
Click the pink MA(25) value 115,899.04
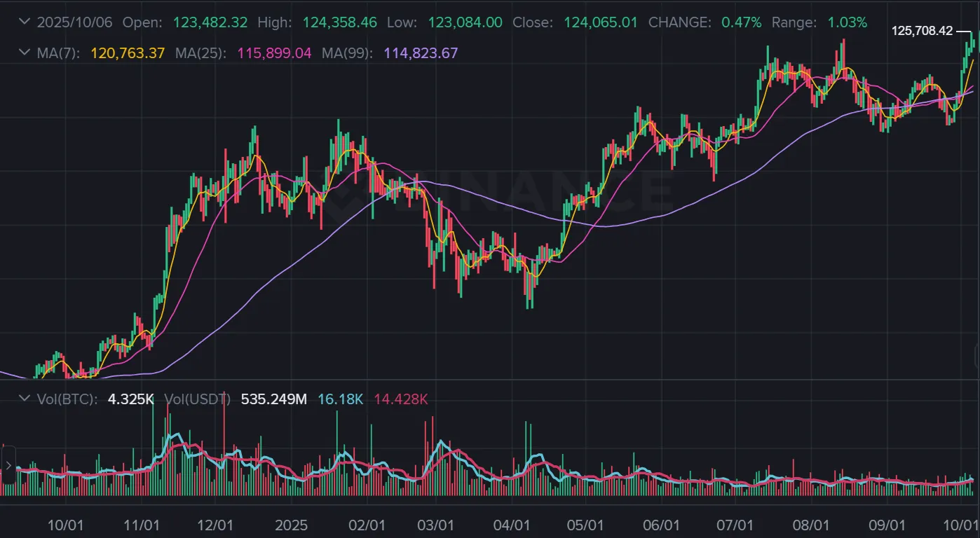[274, 53]
